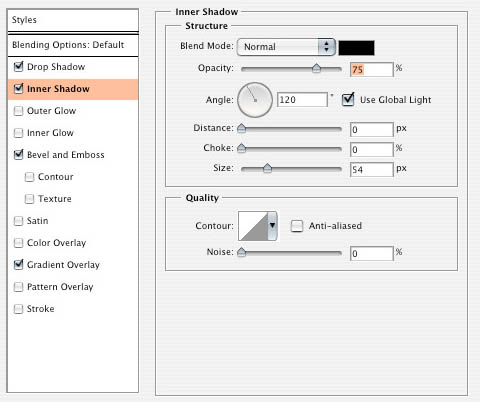Click the Angle value input field
Viewport: 480px width, 402px height.
coord(302,100)
